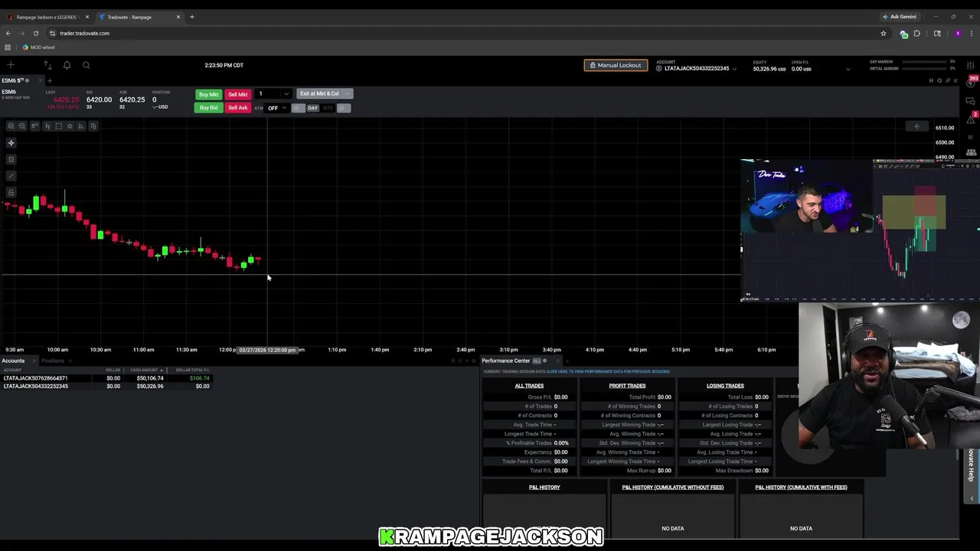Add a new chart tab with plus
This screenshot has width=980, height=551.
[x=50, y=80]
